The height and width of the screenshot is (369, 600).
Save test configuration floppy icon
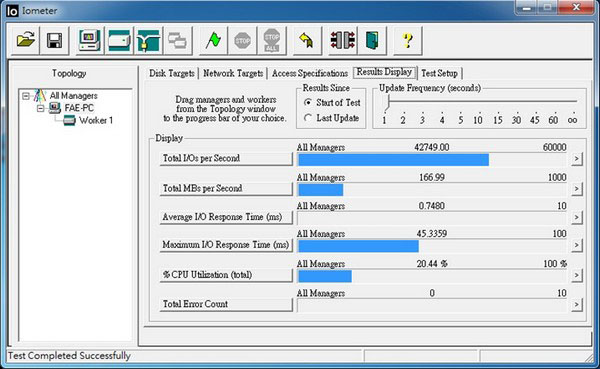point(55,41)
